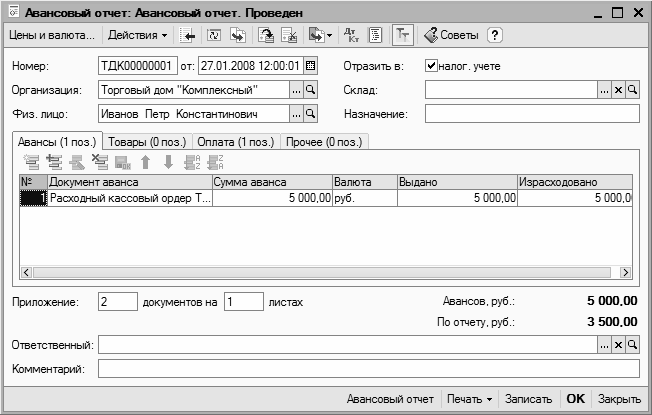The height and width of the screenshot is (415, 652).
Task: Click the sort ascending A-Z icon
Action: (192, 162)
